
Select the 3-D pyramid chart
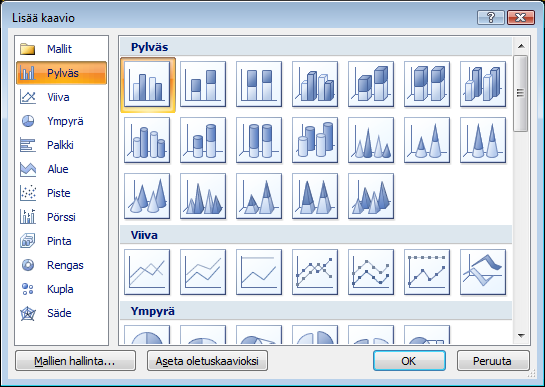tap(371, 196)
